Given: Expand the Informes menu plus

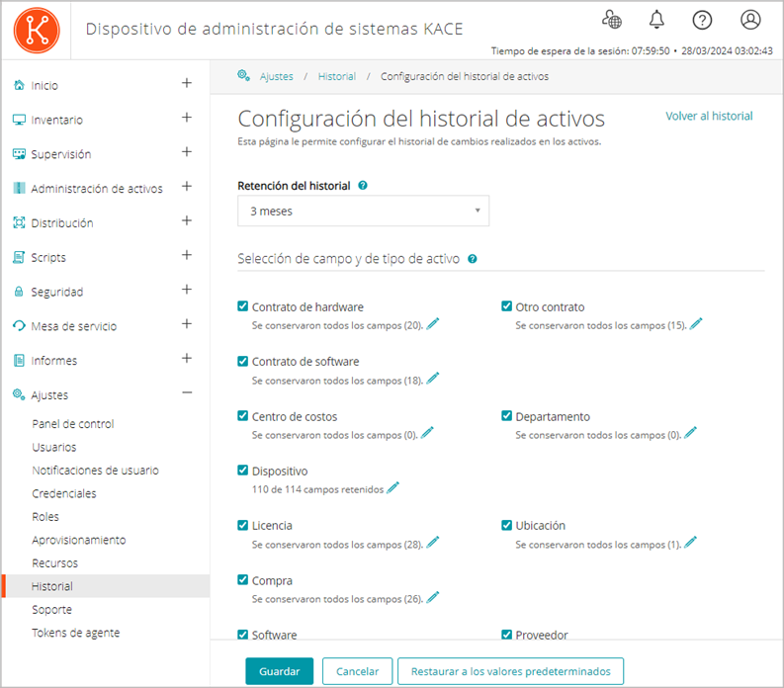Looking at the screenshot, I should click(187, 358).
